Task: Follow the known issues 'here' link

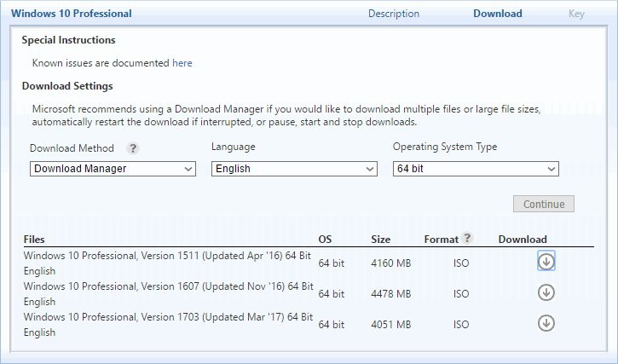Action: [182, 63]
